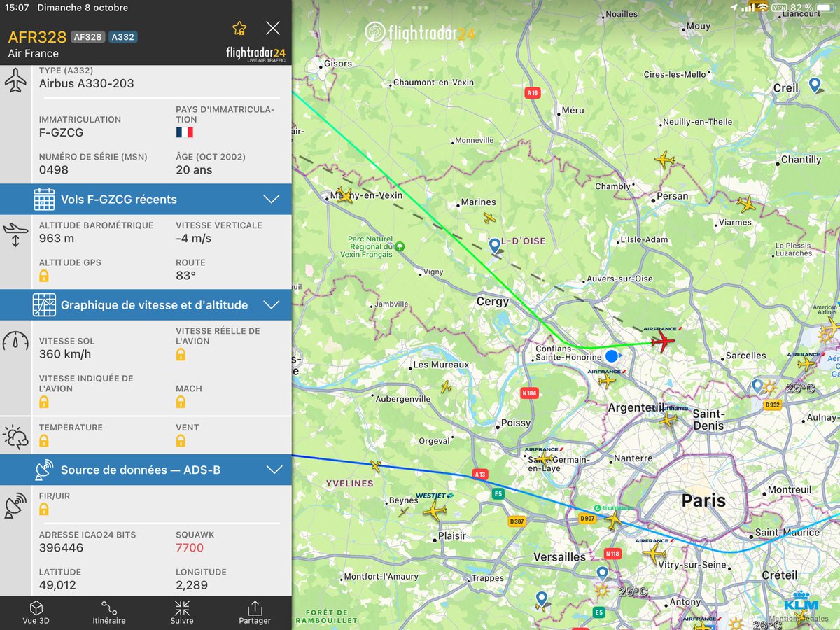Tap the airport pin in Val-d'Oise

495,246
